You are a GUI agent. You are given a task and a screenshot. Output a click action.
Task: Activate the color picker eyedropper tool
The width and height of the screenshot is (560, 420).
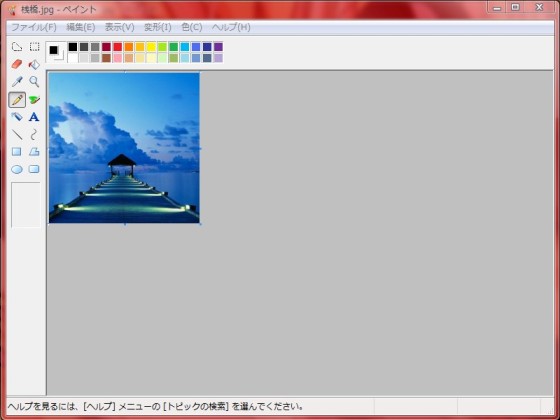point(17,82)
